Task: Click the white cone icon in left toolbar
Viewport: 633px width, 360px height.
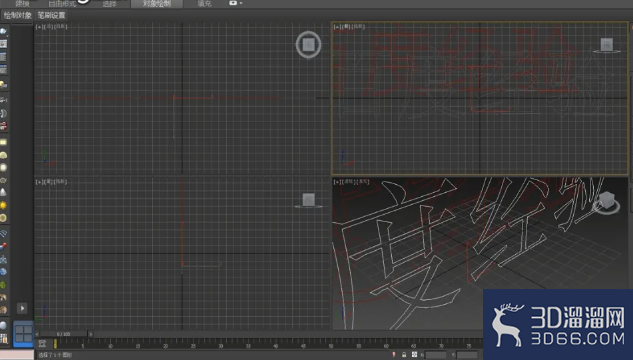Action: tap(3, 193)
